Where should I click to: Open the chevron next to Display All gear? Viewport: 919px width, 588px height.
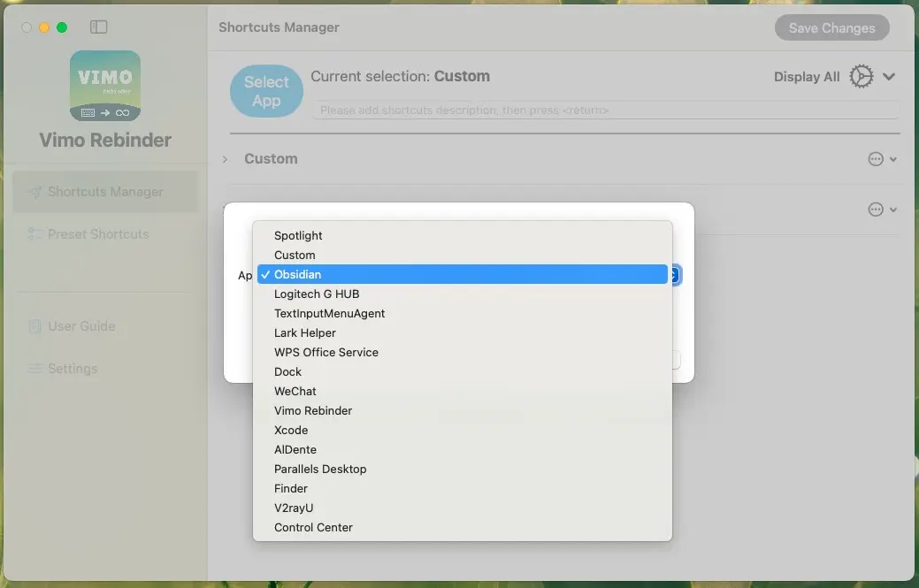(x=889, y=77)
